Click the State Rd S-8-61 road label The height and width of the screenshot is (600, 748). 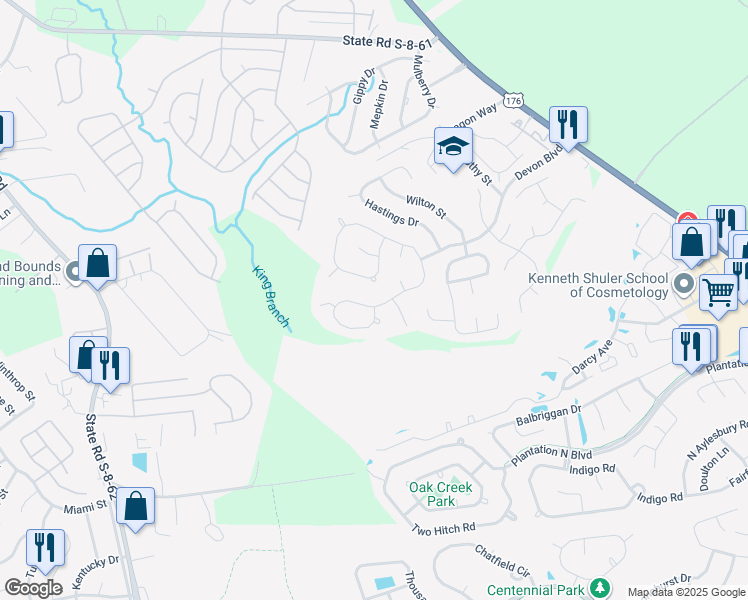387,43
